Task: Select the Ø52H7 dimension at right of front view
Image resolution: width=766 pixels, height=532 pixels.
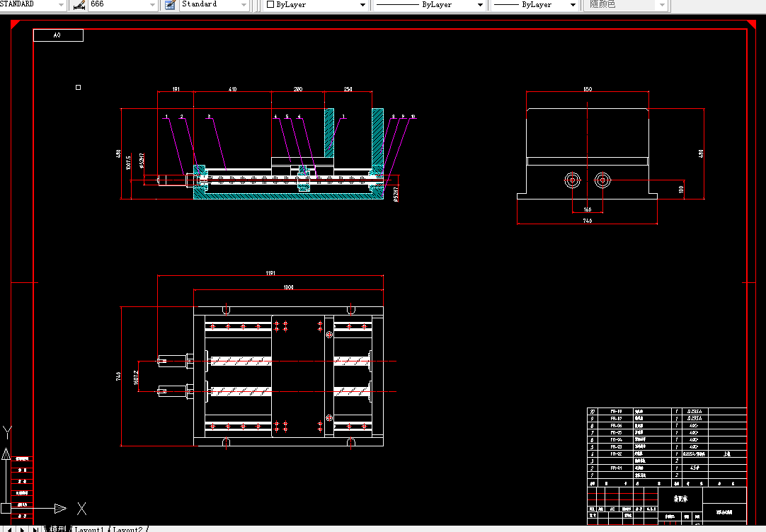Action: (x=396, y=194)
